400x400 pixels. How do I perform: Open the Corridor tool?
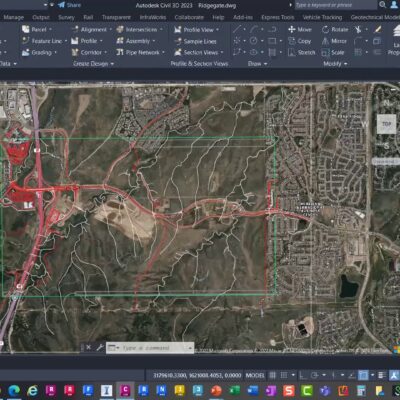pos(89,52)
